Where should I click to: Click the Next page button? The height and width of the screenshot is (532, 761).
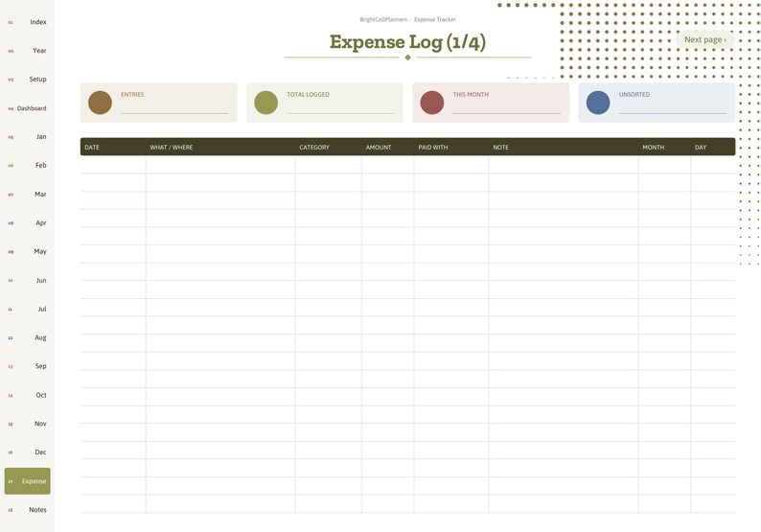coord(705,40)
